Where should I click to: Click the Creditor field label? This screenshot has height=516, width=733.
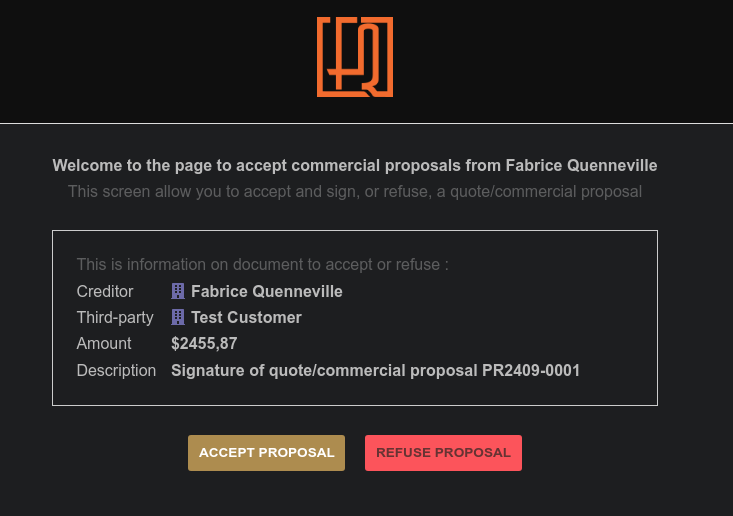tap(105, 292)
